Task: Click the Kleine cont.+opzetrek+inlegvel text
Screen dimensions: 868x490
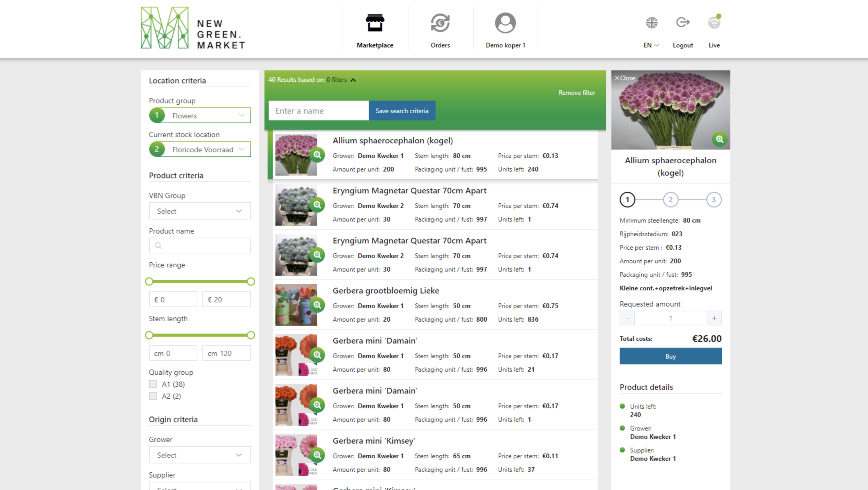Action: click(x=666, y=288)
